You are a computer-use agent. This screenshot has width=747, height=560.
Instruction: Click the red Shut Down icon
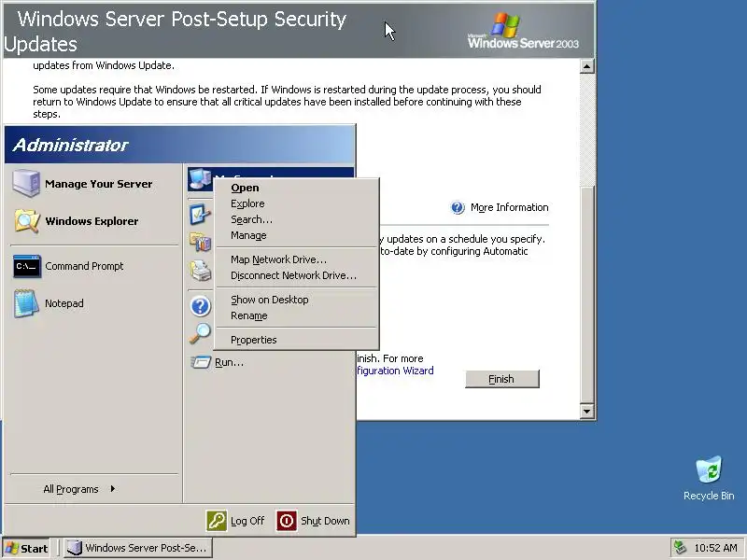pyautogui.click(x=287, y=521)
